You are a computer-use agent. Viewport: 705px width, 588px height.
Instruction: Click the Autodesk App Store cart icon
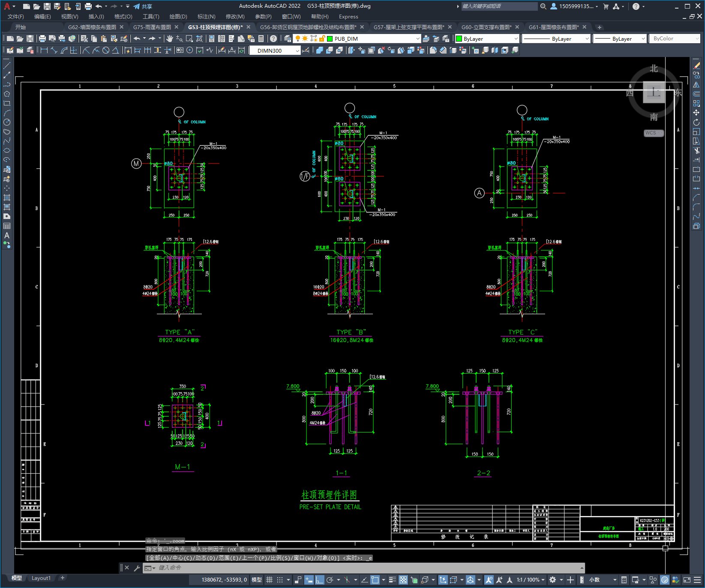tap(606, 6)
